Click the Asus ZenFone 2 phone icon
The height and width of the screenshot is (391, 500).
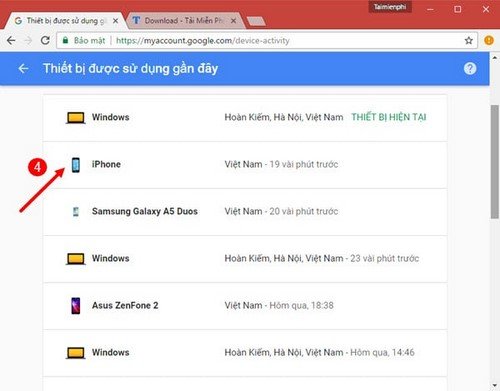[x=76, y=306]
